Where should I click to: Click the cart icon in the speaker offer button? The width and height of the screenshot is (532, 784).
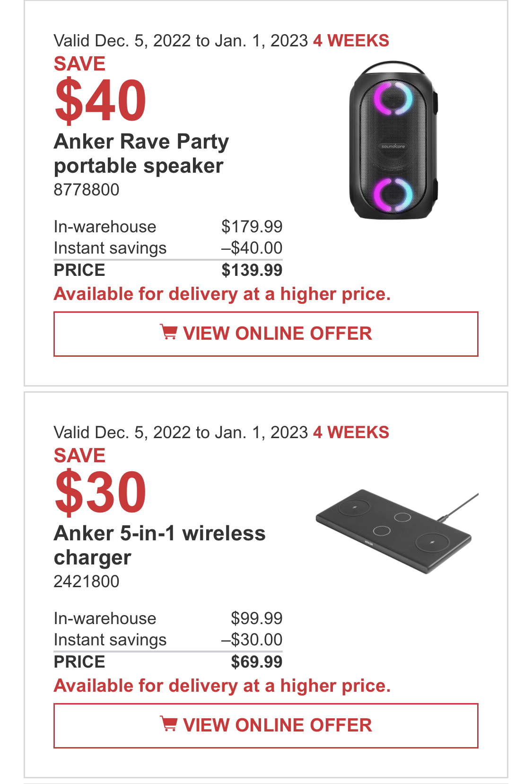pyautogui.click(x=168, y=333)
